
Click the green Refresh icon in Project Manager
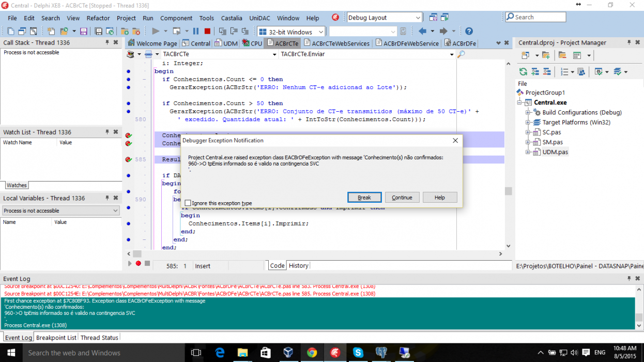(524, 72)
